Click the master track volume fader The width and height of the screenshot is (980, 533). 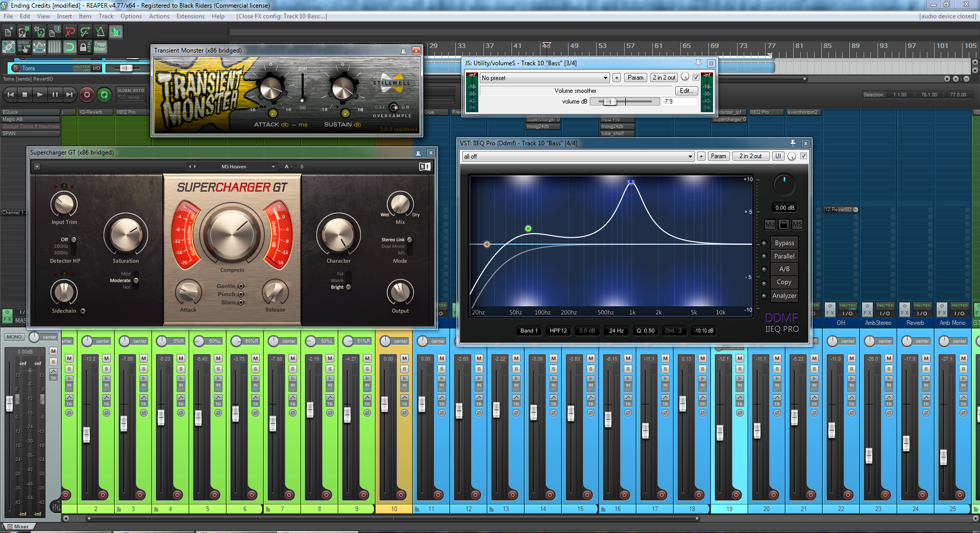tap(9, 404)
